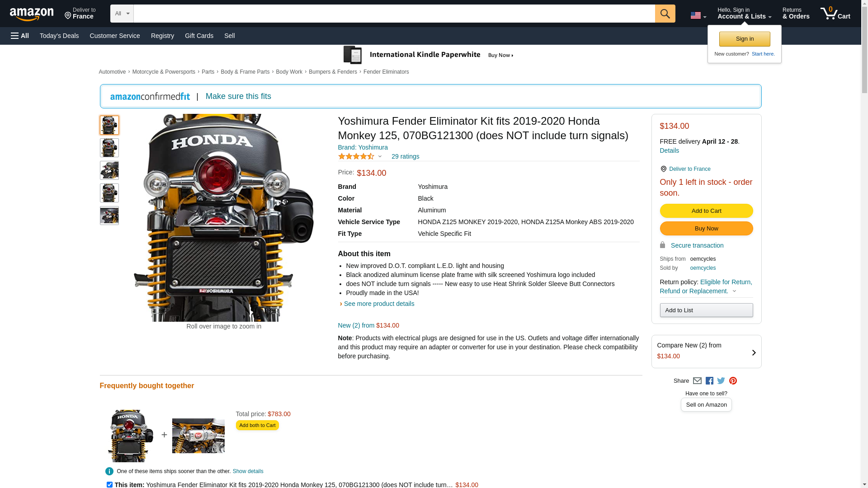Share the product via the email icon
This screenshot has width=868, height=488.
click(697, 381)
